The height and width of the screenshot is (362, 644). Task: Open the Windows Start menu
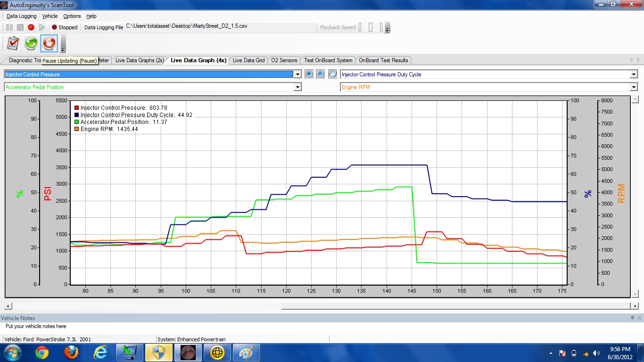[12, 352]
